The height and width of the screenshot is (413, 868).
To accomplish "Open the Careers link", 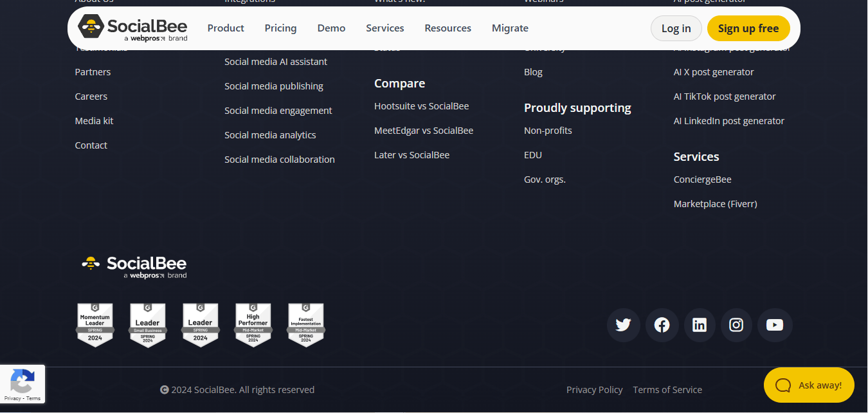I will (x=91, y=96).
